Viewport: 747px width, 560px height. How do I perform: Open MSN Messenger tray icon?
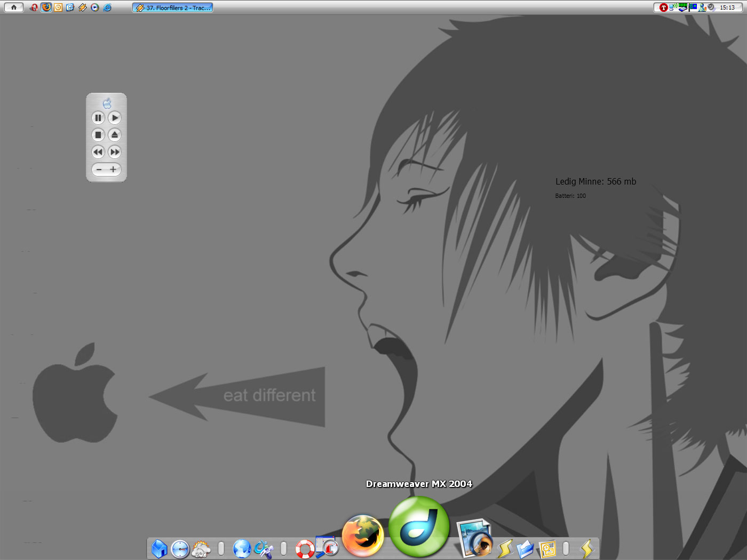coord(702,7)
